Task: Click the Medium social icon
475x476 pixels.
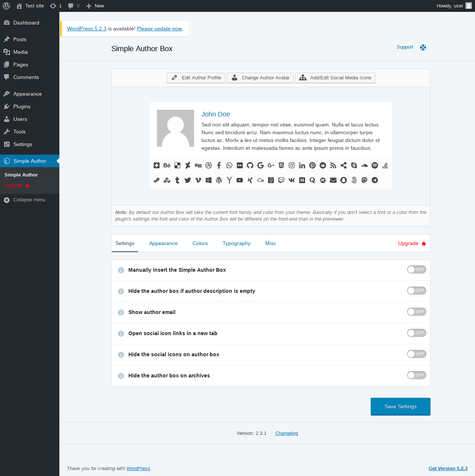Action: pos(302,180)
